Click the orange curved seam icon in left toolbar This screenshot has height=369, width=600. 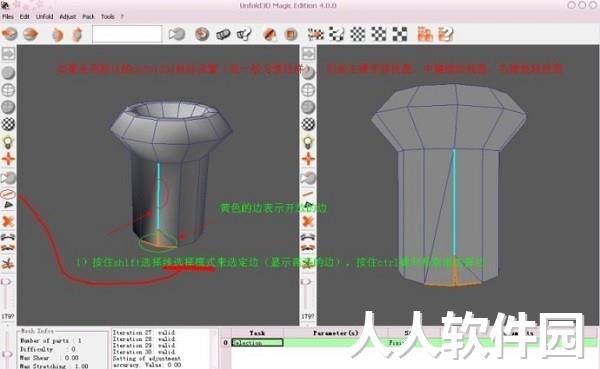(8, 248)
